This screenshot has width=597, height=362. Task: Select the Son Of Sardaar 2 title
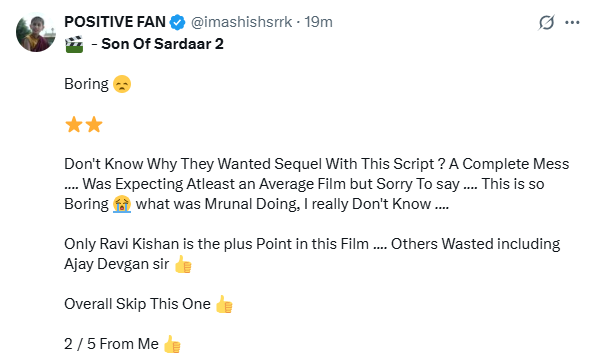[x=162, y=44]
